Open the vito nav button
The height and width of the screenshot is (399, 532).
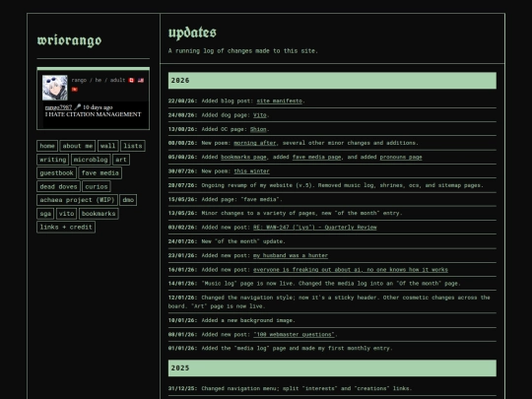[x=66, y=214]
